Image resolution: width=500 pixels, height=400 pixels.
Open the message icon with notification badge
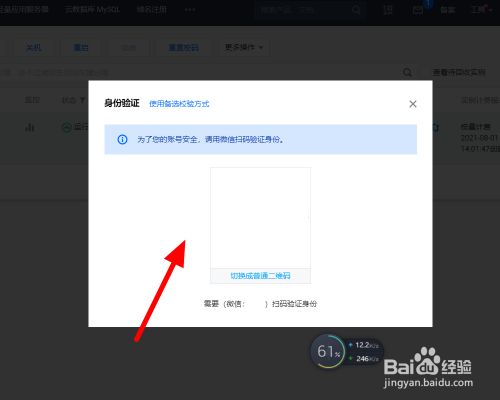coord(418,10)
